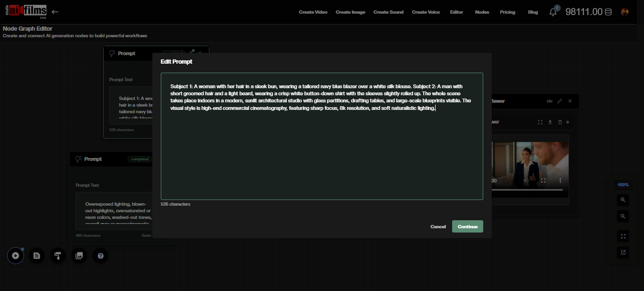Open the Create Sound menu
The image size is (644, 291).
(388, 12)
